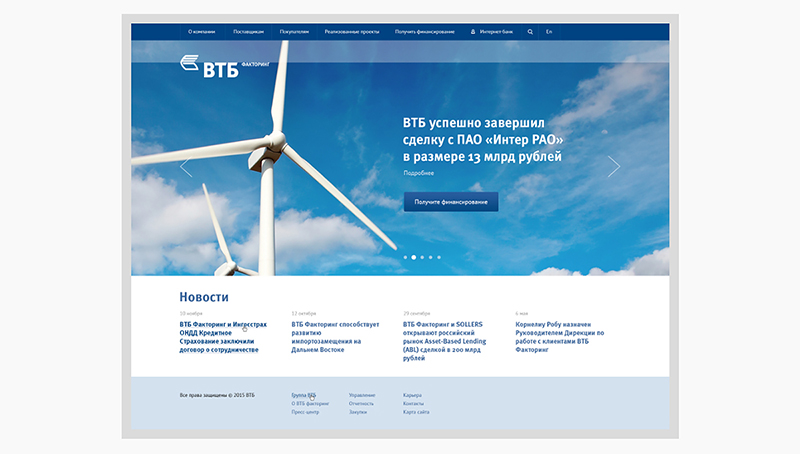Viewport: 800px width, 454px height.
Task: Open 'Карьера' footer link
Action: coord(412,395)
